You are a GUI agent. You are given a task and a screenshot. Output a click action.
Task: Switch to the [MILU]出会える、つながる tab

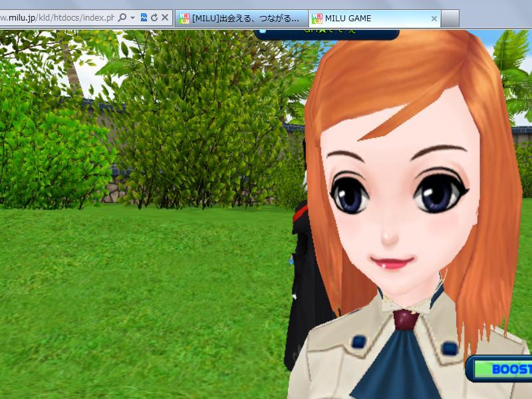pyautogui.click(x=241, y=19)
